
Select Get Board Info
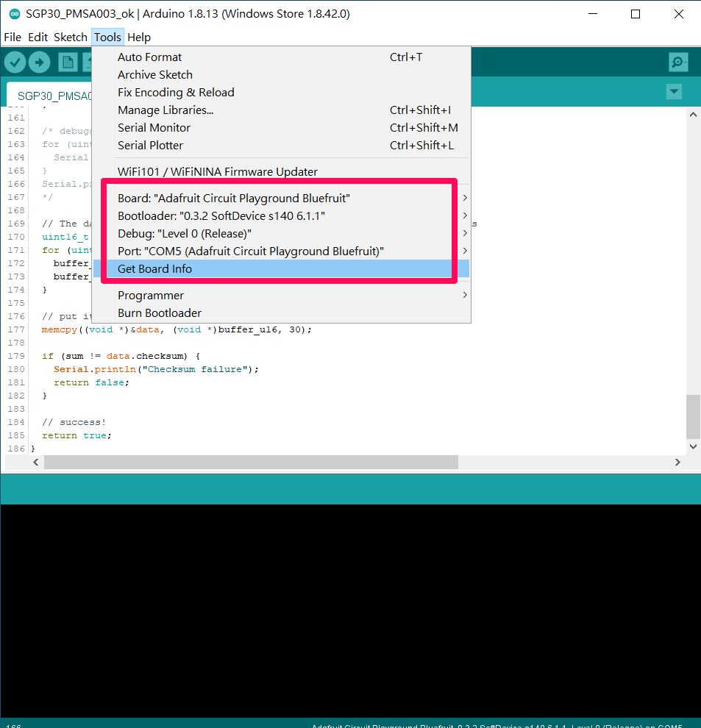coord(281,269)
